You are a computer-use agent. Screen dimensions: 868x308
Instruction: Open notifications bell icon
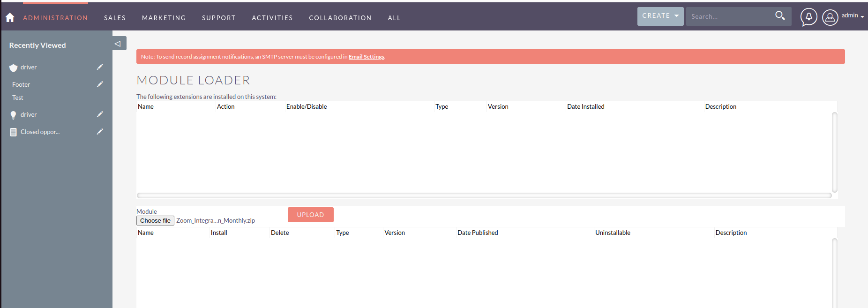(x=809, y=17)
